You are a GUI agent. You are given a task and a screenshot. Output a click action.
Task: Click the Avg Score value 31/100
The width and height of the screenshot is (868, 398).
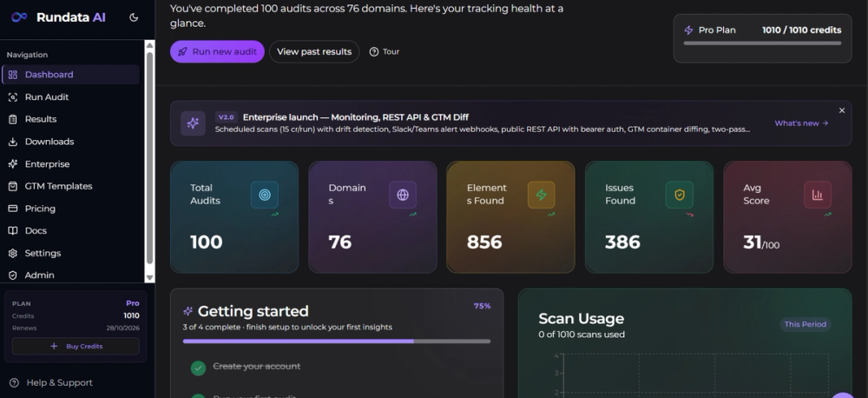761,242
